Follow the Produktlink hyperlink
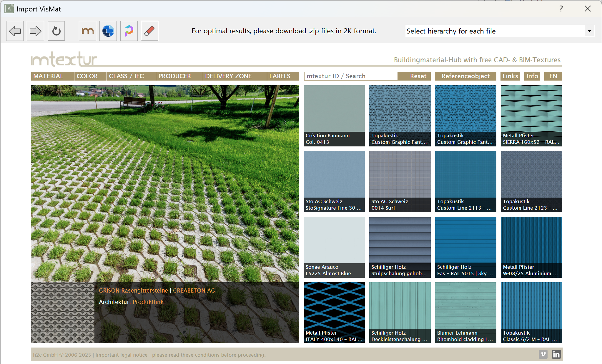 (148, 302)
